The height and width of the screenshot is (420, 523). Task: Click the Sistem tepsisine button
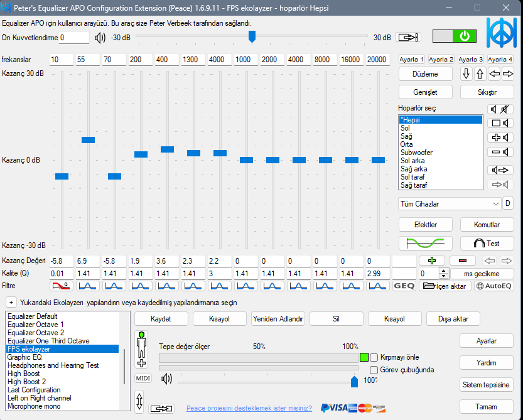(486, 385)
